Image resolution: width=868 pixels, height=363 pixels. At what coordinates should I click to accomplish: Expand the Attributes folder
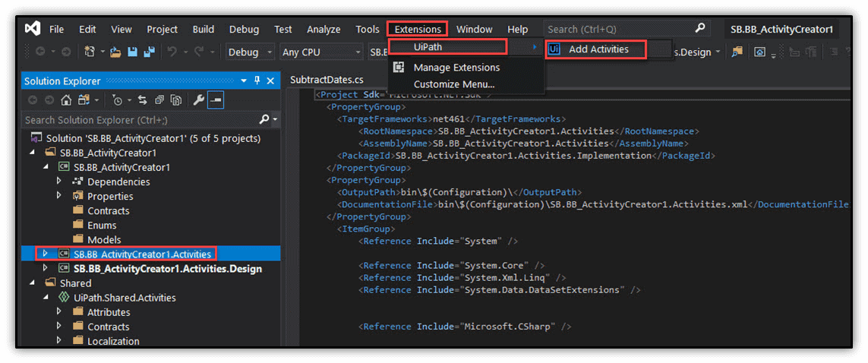(x=58, y=311)
